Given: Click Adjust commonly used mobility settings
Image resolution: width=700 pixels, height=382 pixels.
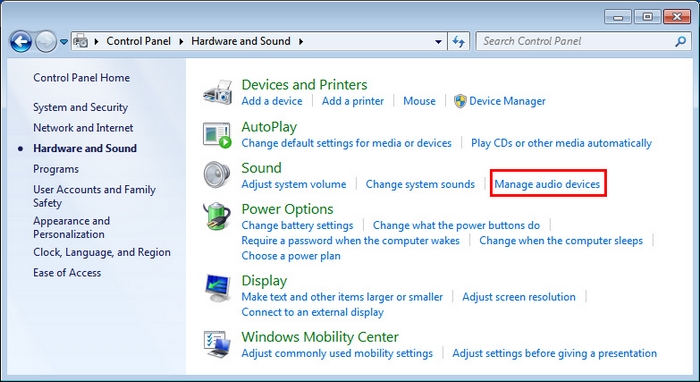Looking at the screenshot, I should pyautogui.click(x=337, y=353).
